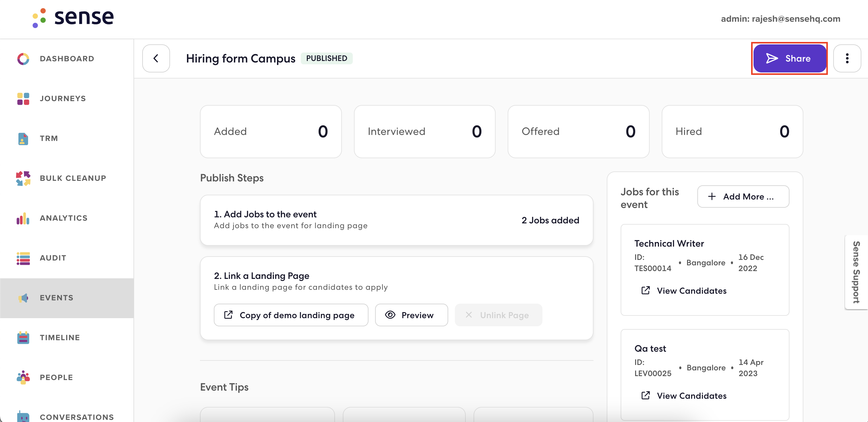This screenshot has width=868, height=422.
Task: Open the Dashboard icon in sidebar
Action: pos(23,59)
